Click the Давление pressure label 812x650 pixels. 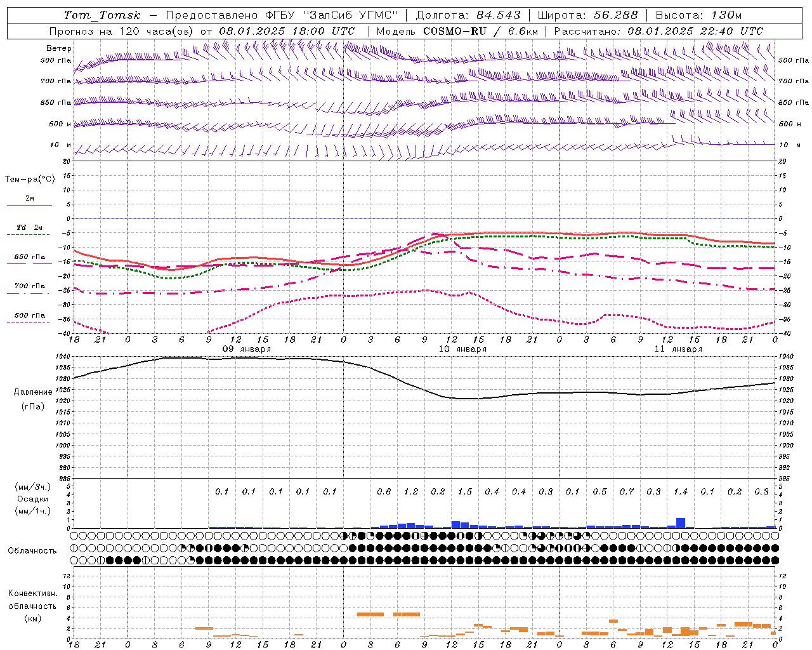[x=33, y=392]
